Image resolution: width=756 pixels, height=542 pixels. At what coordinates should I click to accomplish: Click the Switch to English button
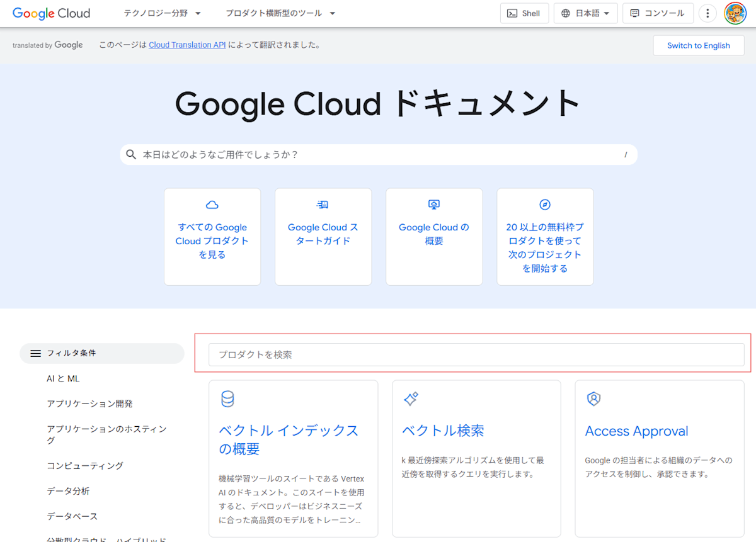click(699, 45)
